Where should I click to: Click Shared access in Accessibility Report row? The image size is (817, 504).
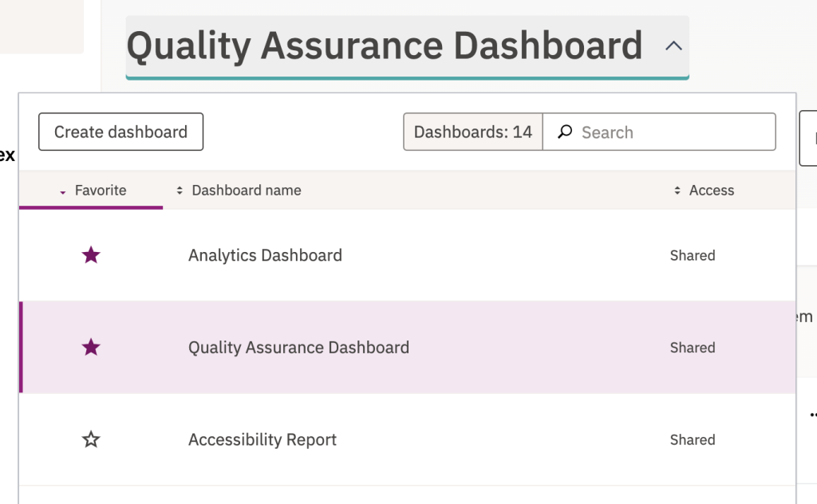click(x=692, y=439)
